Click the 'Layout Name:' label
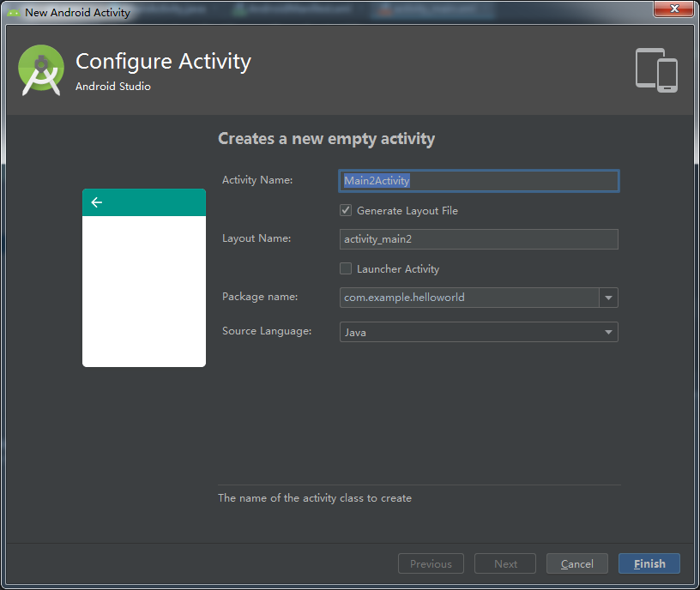 click(x=256, y=238)
